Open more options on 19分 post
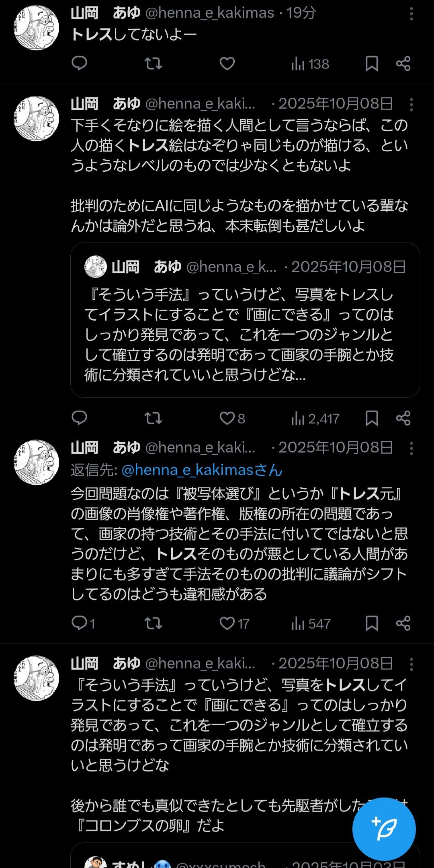Viewport: 434px width, 868px height. [x=411, y=14]
